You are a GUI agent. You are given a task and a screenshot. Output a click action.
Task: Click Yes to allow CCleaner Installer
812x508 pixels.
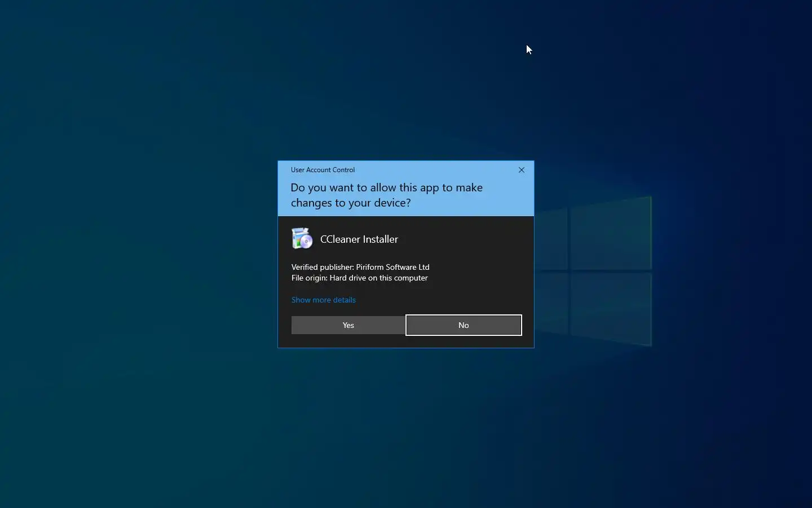click(x=348, y=325)
